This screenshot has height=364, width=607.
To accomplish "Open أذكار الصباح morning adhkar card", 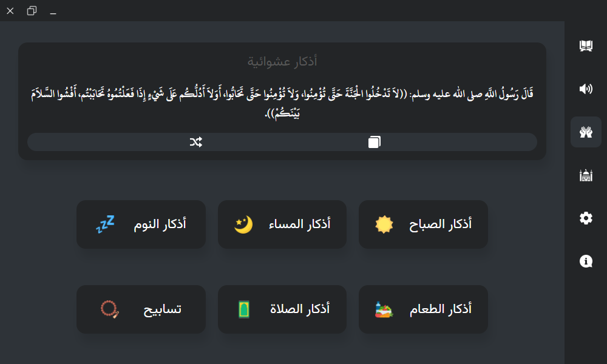I will coord(423,224).
